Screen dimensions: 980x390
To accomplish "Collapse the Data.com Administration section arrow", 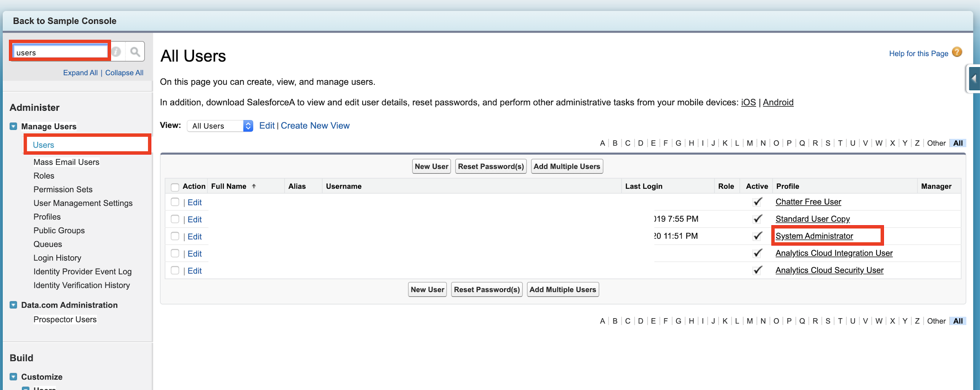I will [13, 305].
